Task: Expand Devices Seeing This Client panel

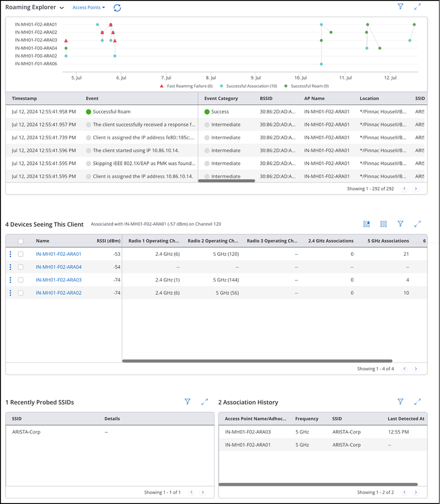Action: click(418, 223)
